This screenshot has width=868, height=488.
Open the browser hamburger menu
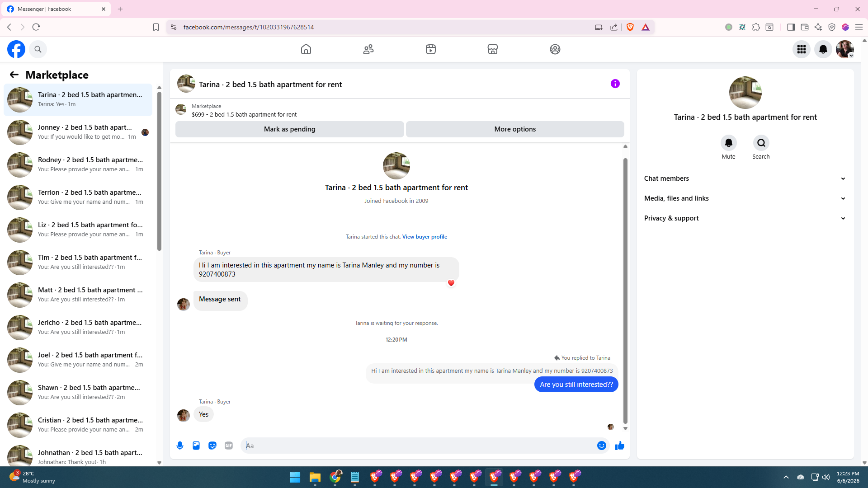[x=859, y=27]
